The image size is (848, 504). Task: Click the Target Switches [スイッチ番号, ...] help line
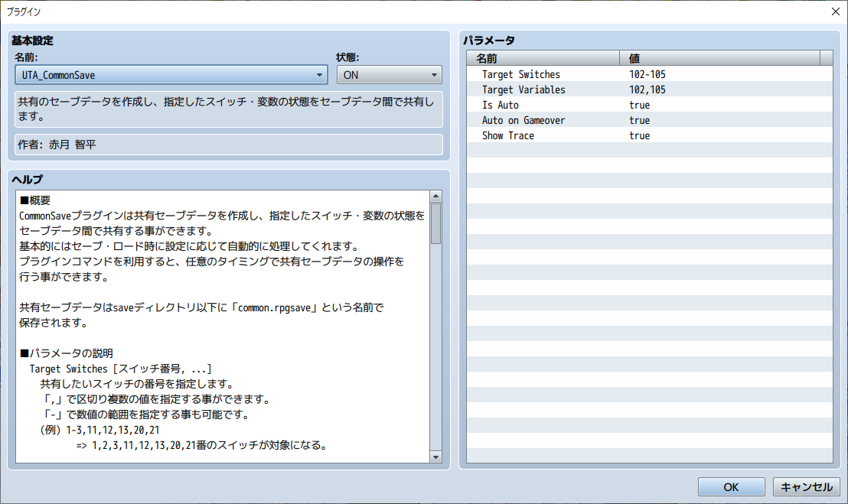coord(121,369)
